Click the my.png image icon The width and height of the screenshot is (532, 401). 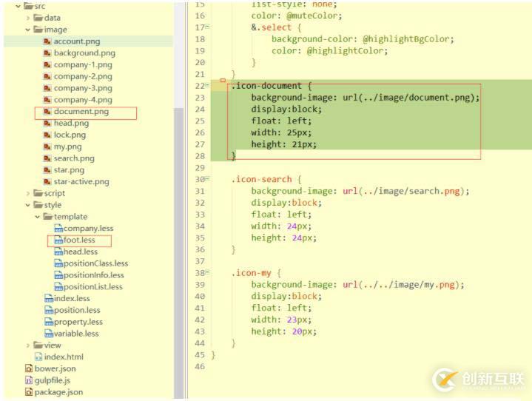47,147
